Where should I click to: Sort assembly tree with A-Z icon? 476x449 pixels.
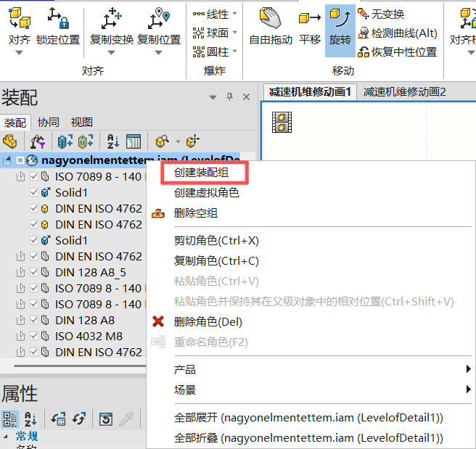point(113,141)
